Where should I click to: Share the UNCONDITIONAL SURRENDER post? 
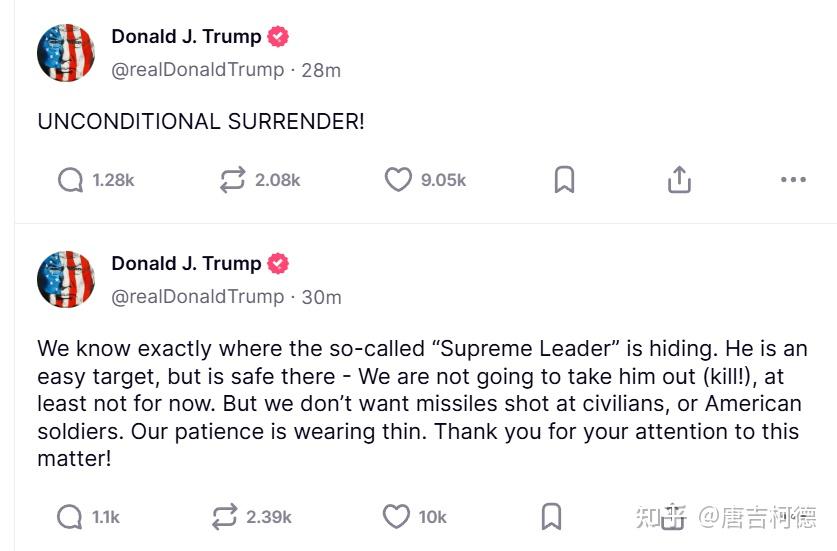pos(679,179)
